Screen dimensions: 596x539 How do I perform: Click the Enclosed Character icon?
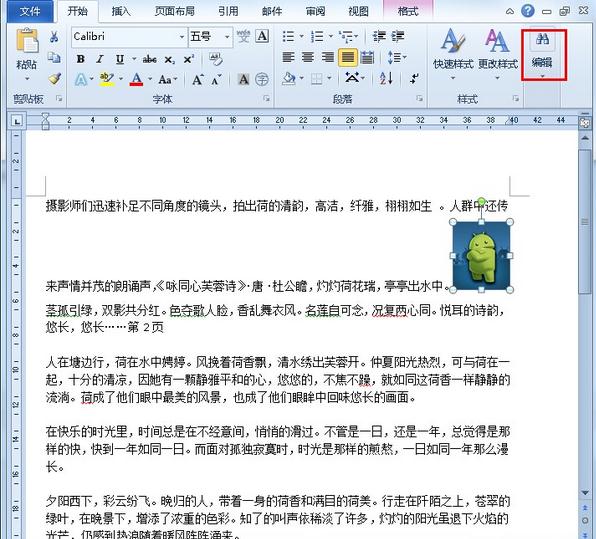pyautogui.click(x=262, y=79)
